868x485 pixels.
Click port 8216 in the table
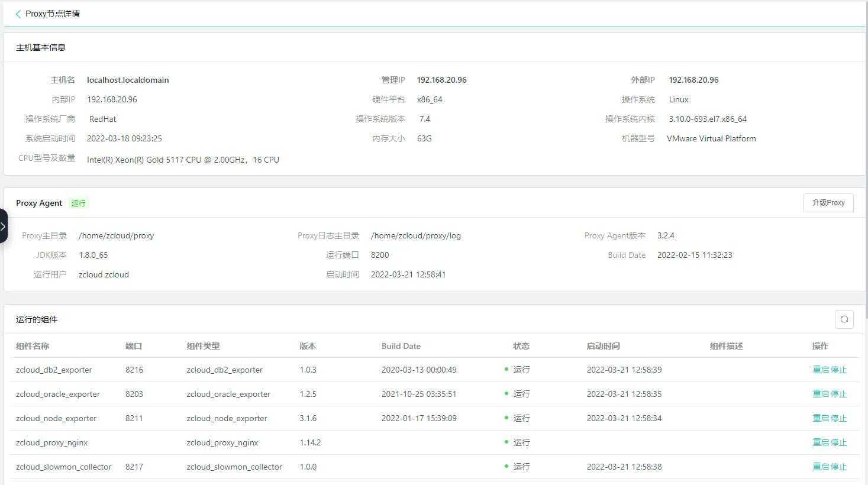coord(134,370)
